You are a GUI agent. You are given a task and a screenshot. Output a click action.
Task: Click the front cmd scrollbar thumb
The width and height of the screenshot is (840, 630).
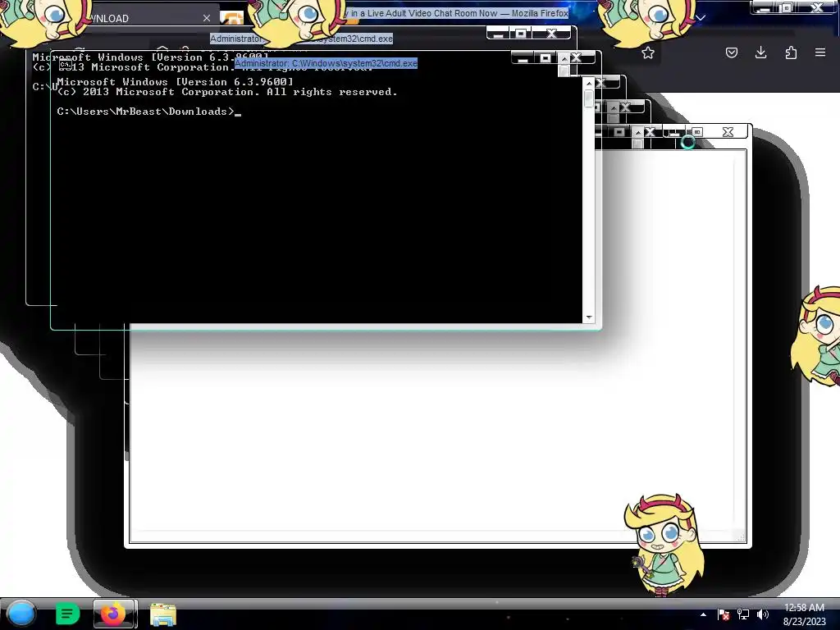point(589,98)
